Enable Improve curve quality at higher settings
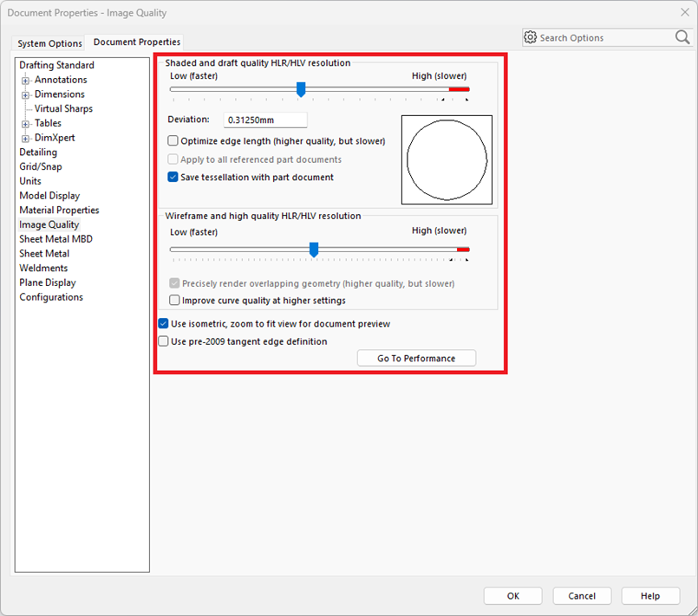The width and height of the screenshot is (698, 616). pyautogui.click(x=174, y=301)
